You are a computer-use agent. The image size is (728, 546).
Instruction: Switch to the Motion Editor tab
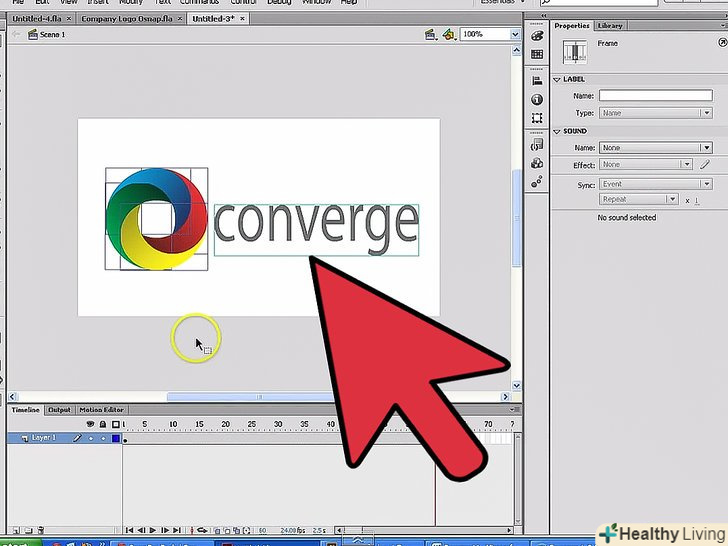coord(101,410)
